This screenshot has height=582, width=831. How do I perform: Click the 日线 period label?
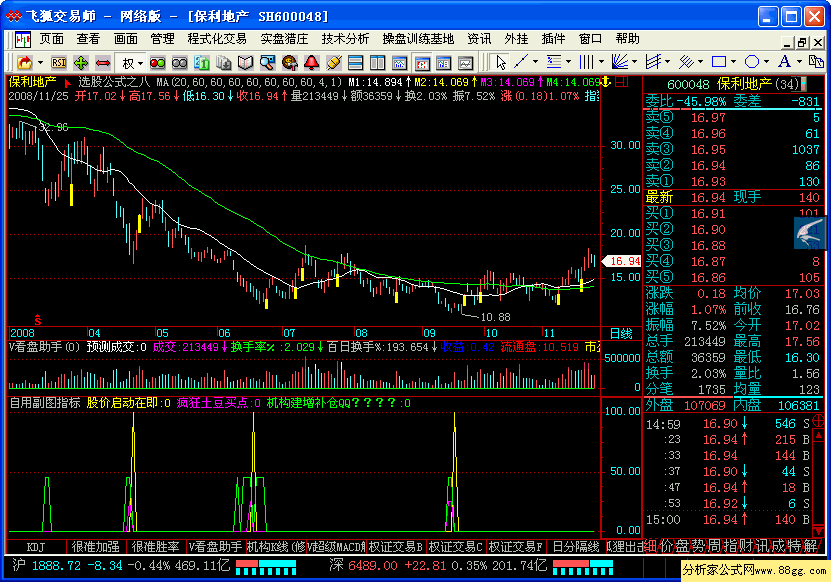[621, 333]
